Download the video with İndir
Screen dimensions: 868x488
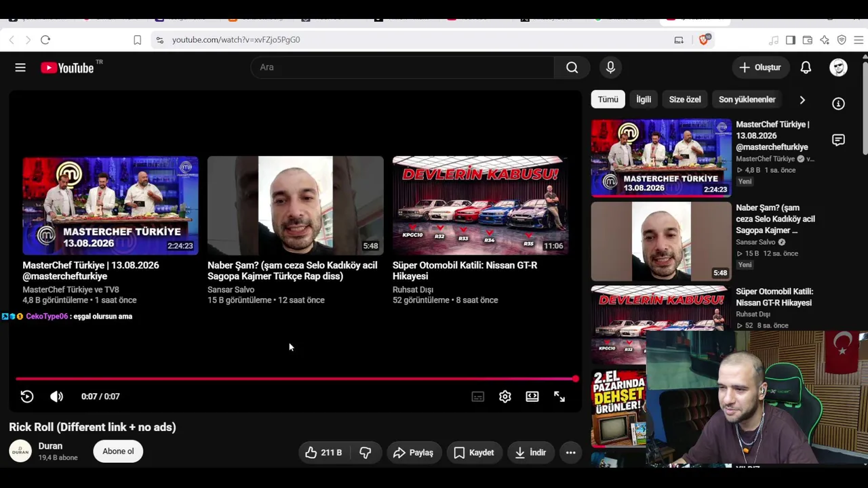point(530,452)
